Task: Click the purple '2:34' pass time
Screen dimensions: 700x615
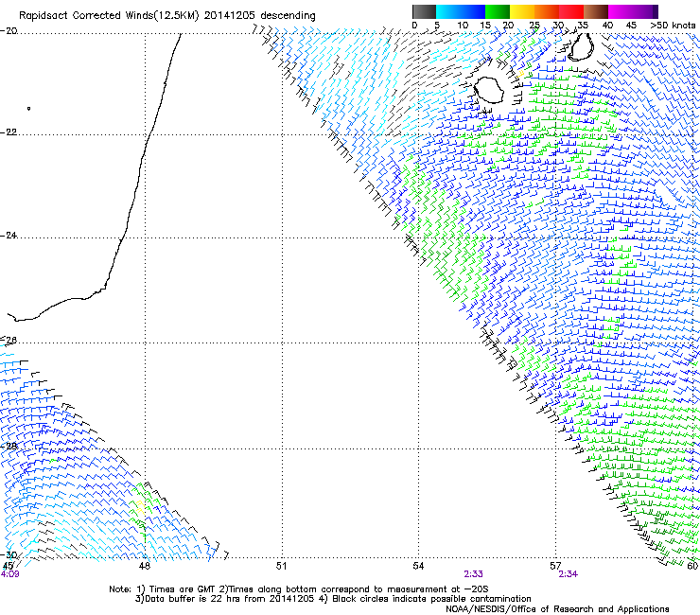Action: [x=568, y=574]
